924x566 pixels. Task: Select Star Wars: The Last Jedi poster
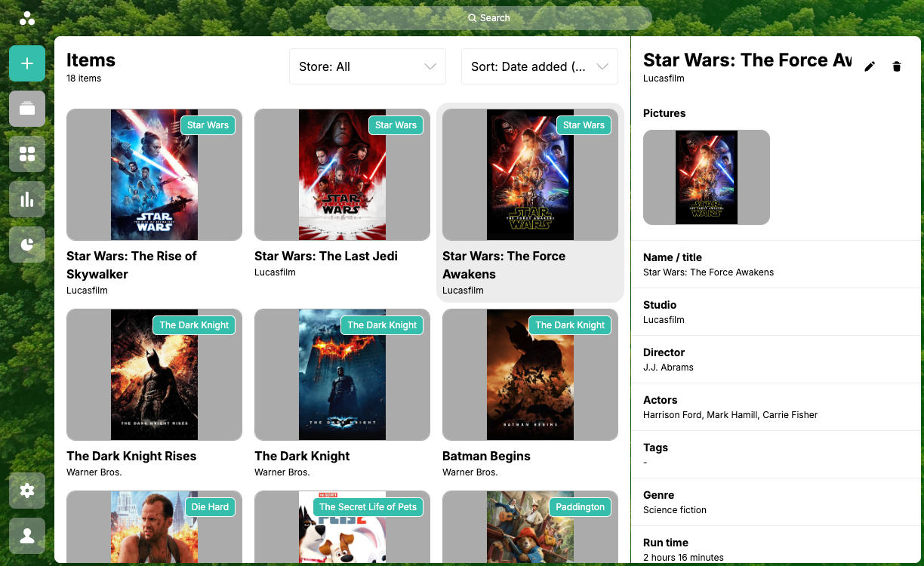point(342,175)
